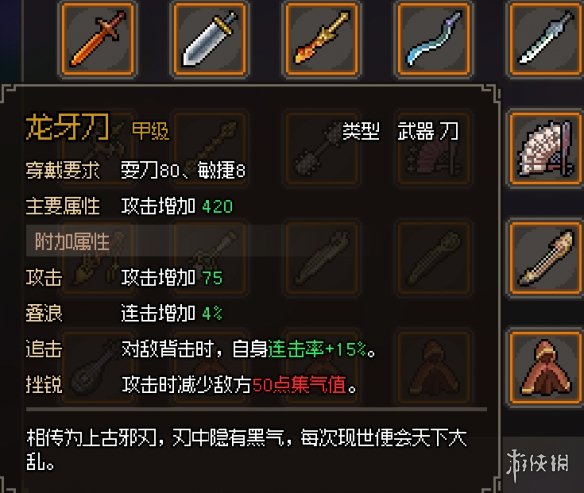Click the 龙牙刀 item name title
The height and width of the screenshot is (493, 584).
[x=67, y=127]
